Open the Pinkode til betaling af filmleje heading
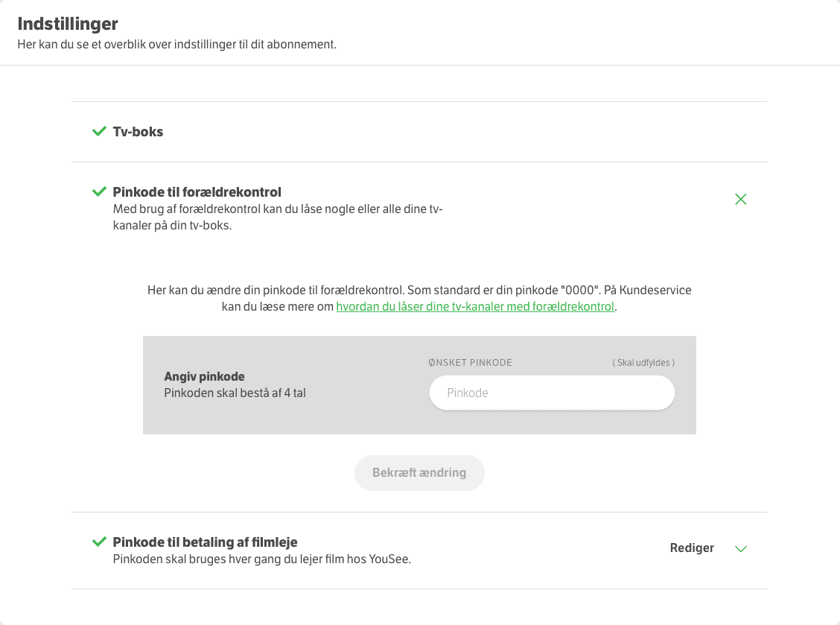 205,542
